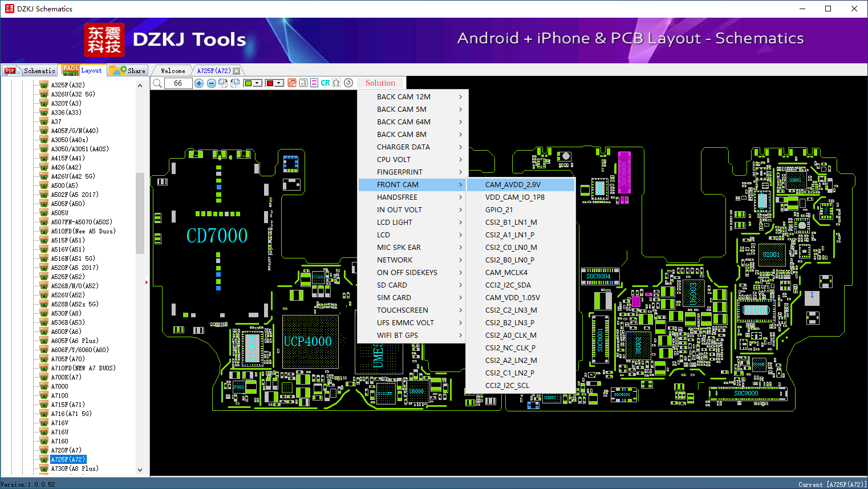This screenshot has width=868, height=489.
Task: Open the Welcome document tab
Action: coord(173,71)
